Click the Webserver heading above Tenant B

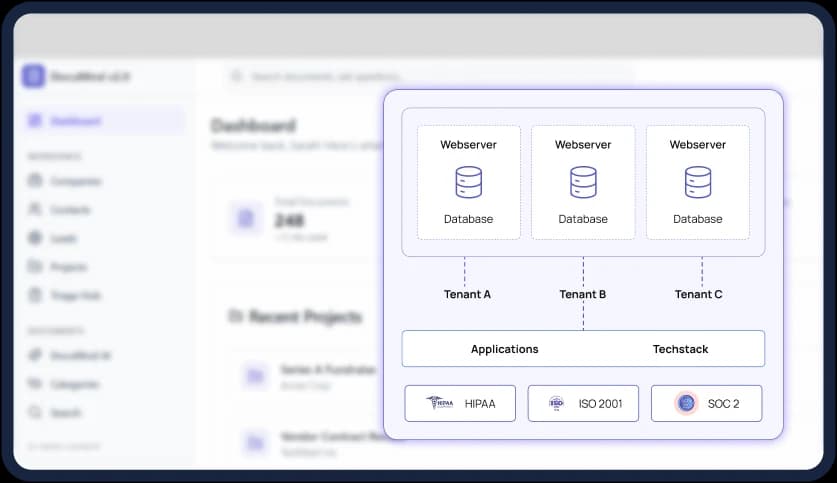pos(583,145)
